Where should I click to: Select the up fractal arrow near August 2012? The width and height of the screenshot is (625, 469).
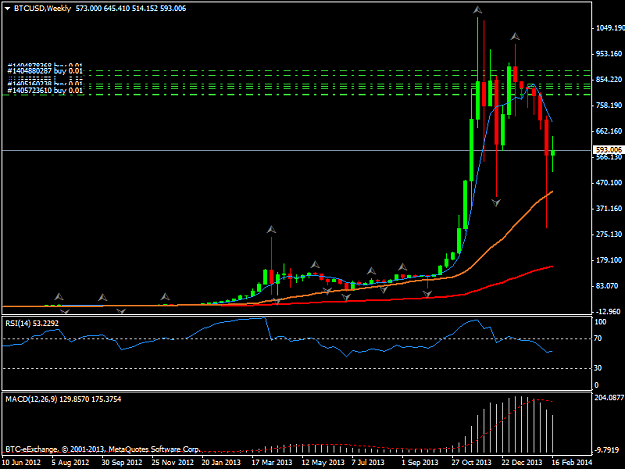59,297
